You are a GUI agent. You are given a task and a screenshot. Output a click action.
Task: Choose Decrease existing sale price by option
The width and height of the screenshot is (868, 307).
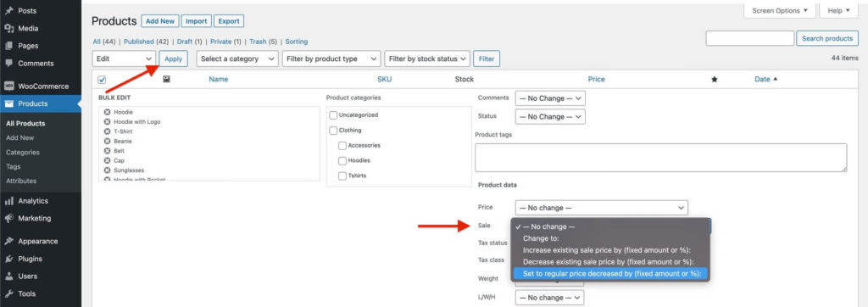(x=610, y=261)
